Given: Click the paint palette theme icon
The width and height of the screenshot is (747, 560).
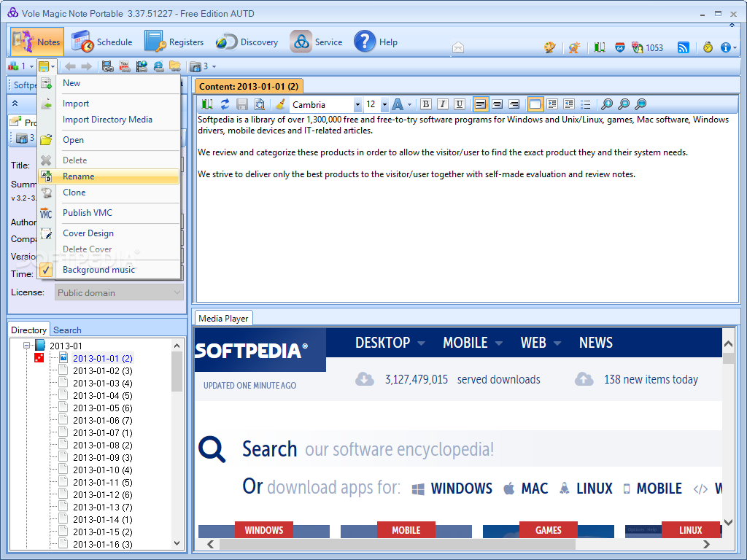Looking at the screenshot, I should 550,47.
